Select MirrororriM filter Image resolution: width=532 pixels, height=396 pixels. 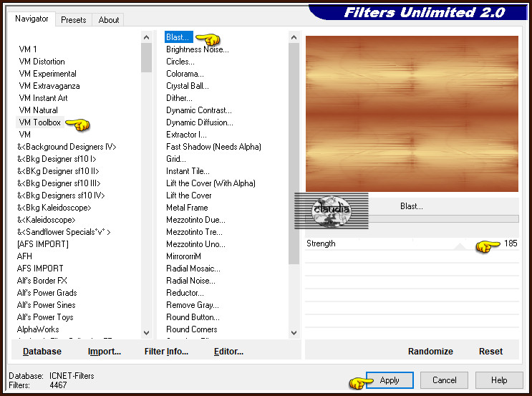click(x=183, y=256)
